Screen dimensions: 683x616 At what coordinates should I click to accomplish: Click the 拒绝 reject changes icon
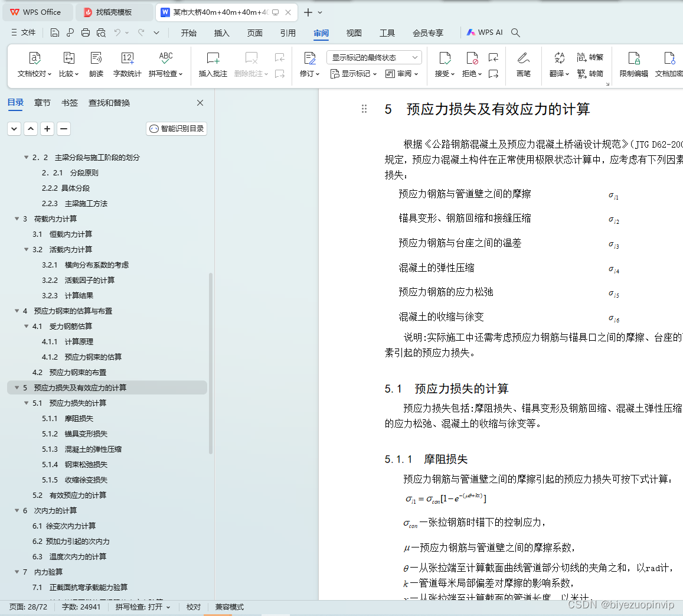point(472,58)
